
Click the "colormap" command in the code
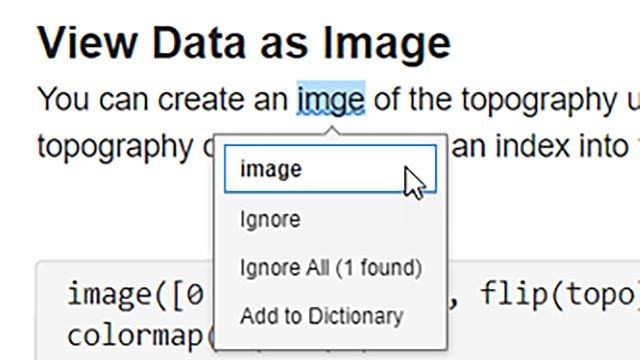tap(135, 337)
